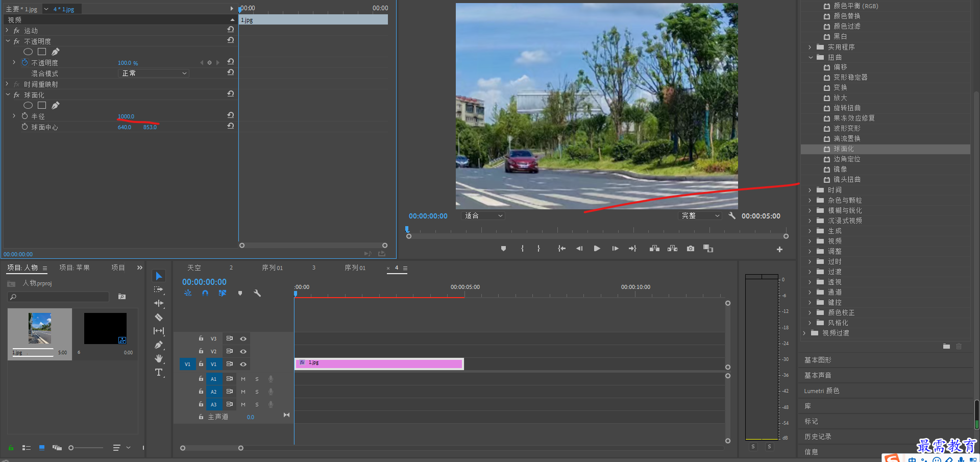Image resolution: width=980 pixels, height=462 pixels.
Task: Toggle 半径 animation stopwatch
Action: (x=24, y=116)
